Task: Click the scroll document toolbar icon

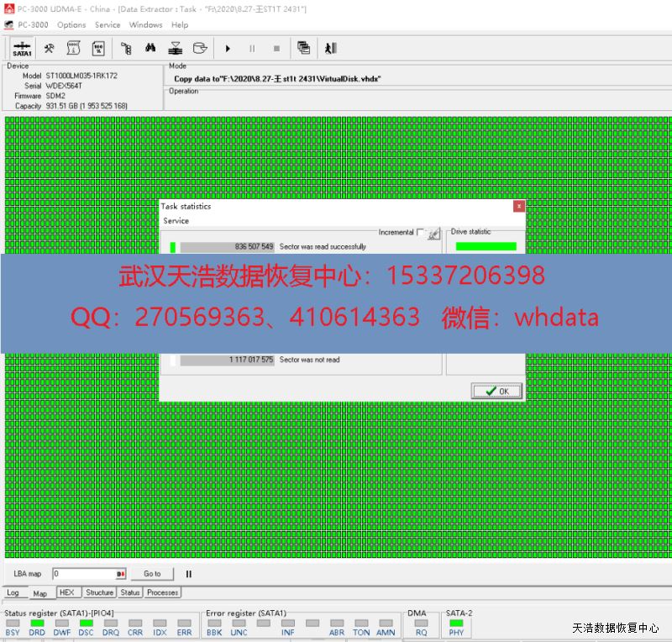Action: click(x=74, y=49)
